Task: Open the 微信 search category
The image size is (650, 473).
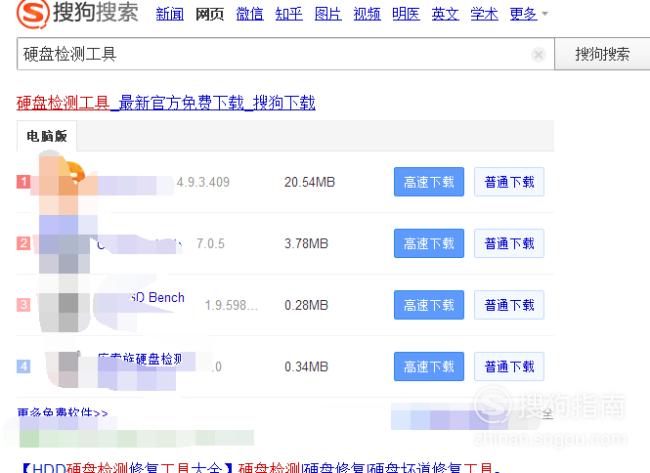Action: (x=249, y=15)
